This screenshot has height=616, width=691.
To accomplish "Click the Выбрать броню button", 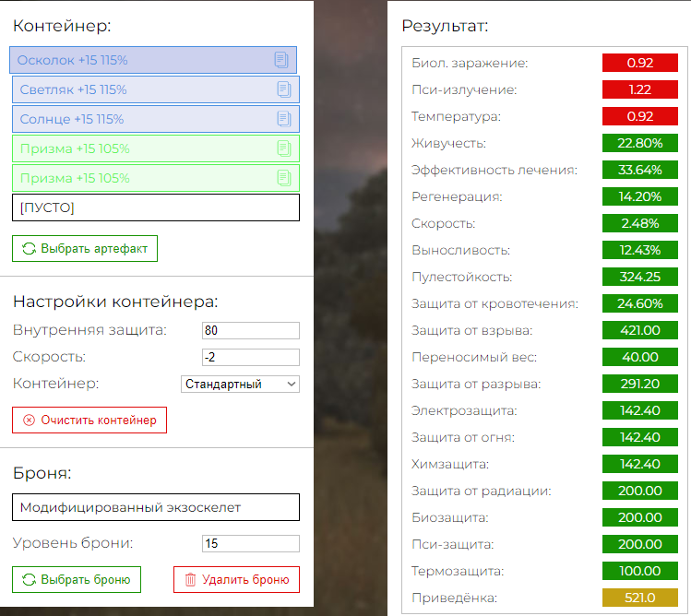I will pos(77,579).
